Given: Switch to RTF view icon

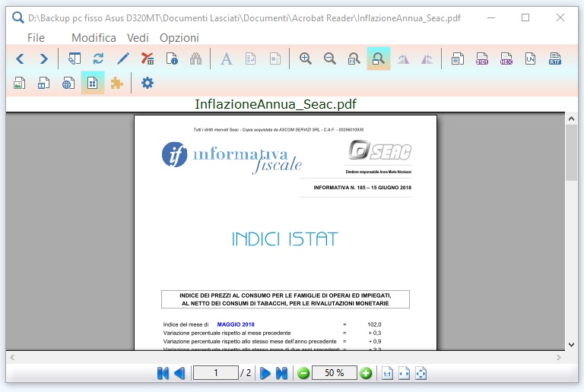Looking at the screenshot, I should [x=555, y=58].
